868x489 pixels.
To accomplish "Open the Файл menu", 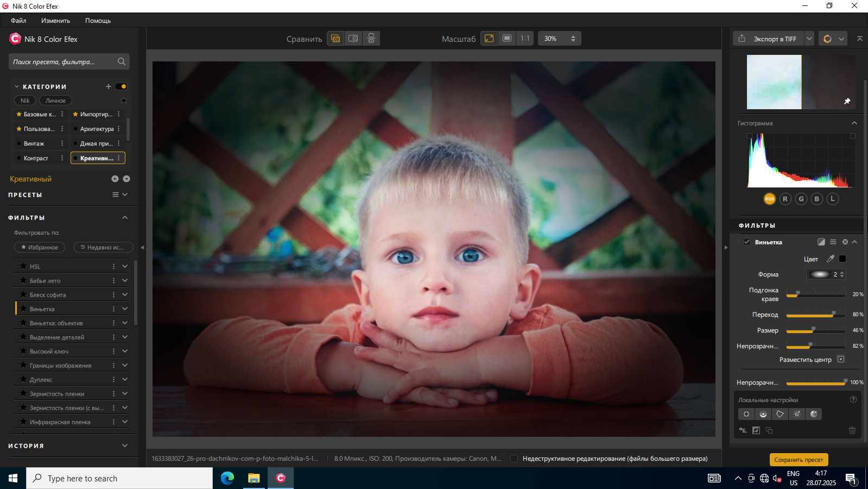I will pos(18,21).
